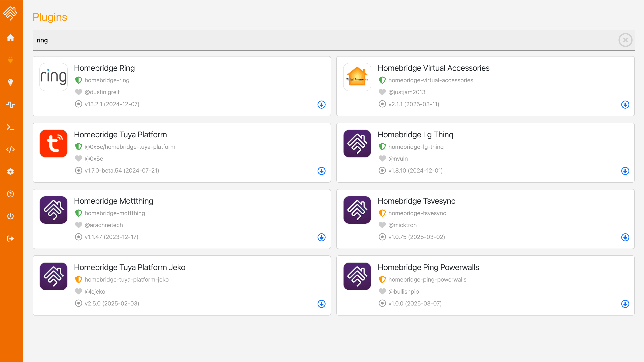This screenshot has width=644, height=362.
Task: Open the Help question mark icon
Action: pos(10,194)
